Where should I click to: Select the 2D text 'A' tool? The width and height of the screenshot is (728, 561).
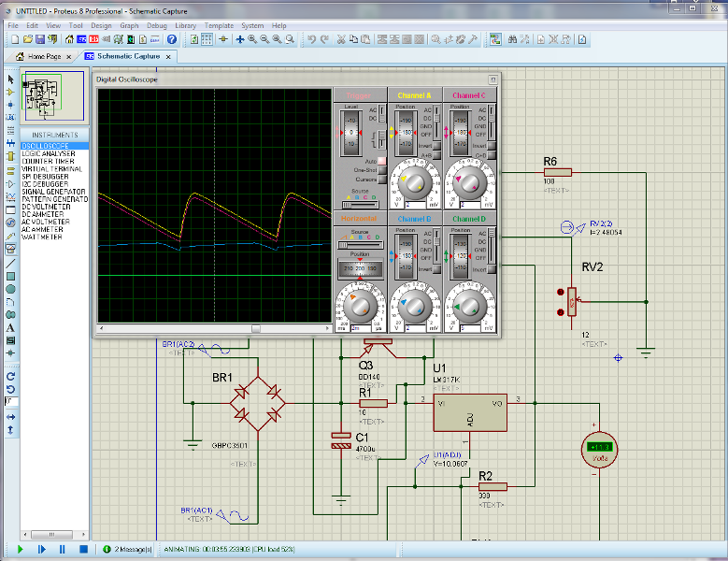click(10, 327)
